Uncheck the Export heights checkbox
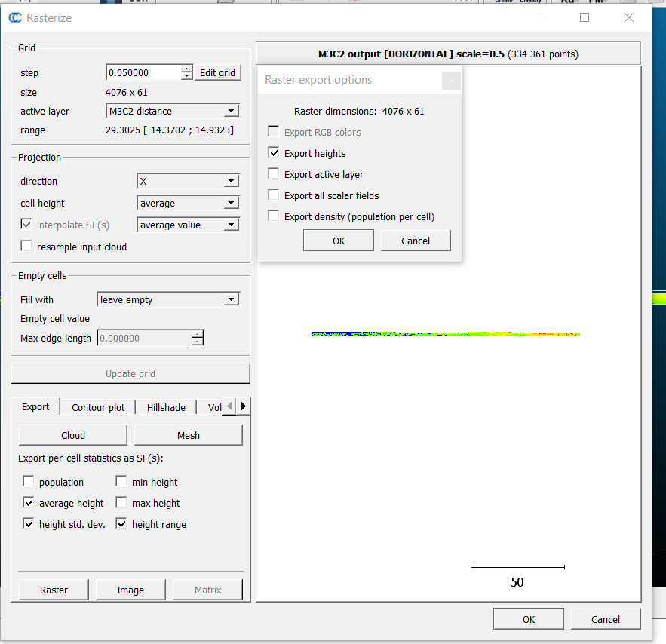This screenshot has width=666, height=644. tap(274, 153)
